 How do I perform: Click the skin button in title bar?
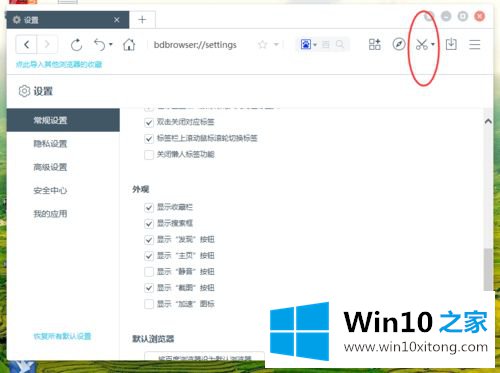point(429,16)
